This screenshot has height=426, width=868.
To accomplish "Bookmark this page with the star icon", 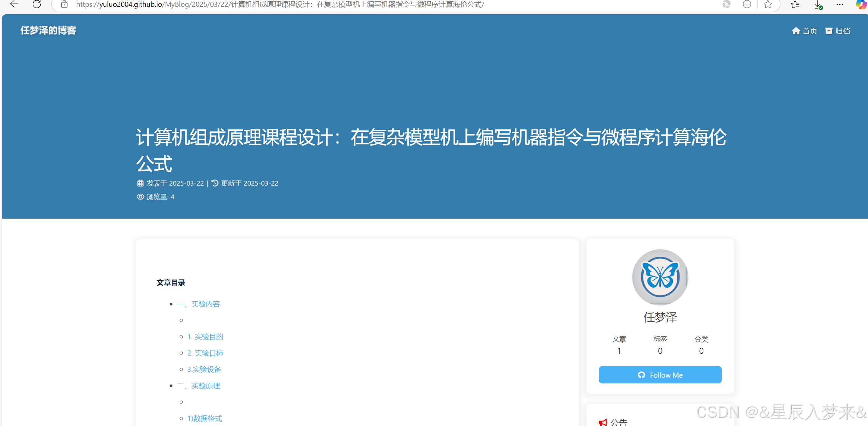I will [x=767, y=5].
